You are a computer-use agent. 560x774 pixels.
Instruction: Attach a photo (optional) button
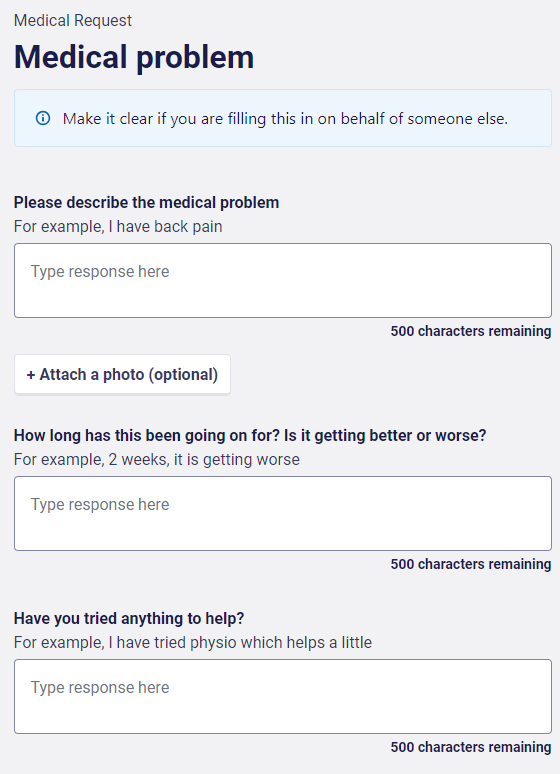[x=122, y=375]
